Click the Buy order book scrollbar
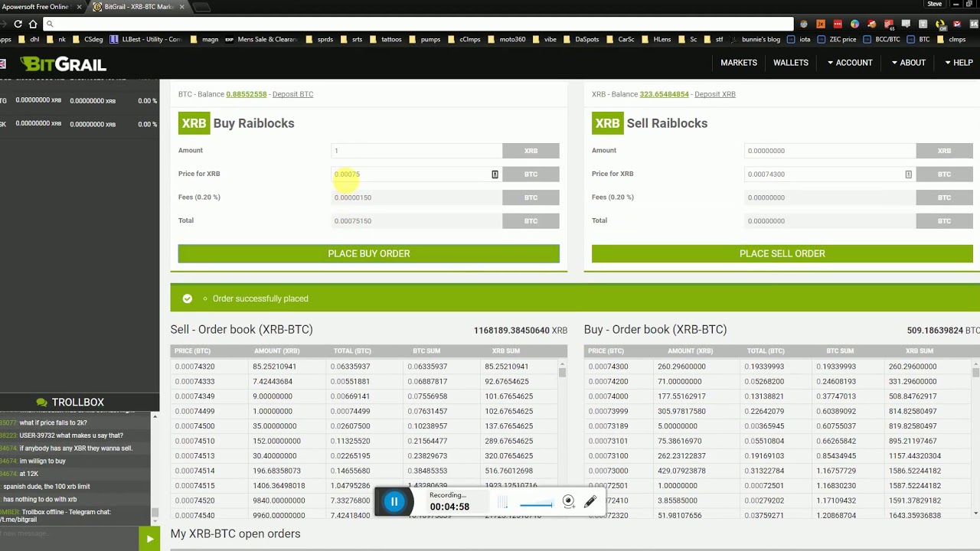The width and height of the screenshot is (980, 551). coord(976,373)
